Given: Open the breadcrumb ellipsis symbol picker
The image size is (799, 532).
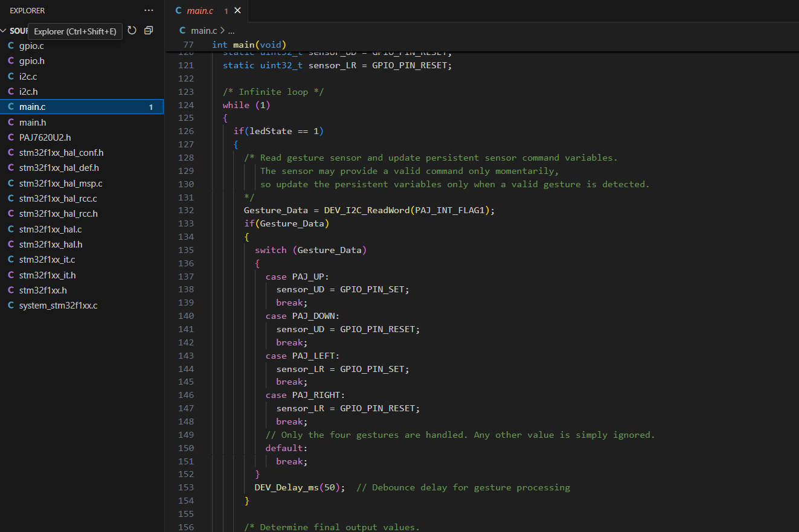Looking at the screenshot, I should coord(231,30).
